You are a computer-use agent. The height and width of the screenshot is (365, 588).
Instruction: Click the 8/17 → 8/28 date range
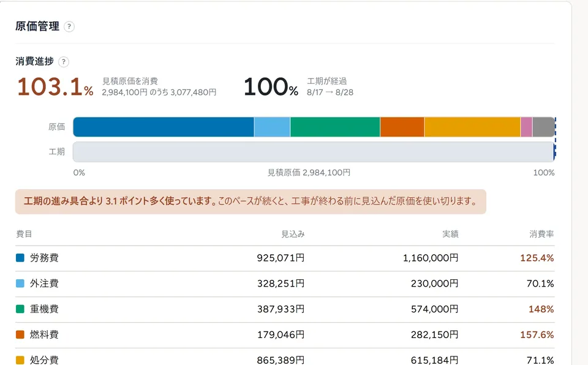[330, 92]
